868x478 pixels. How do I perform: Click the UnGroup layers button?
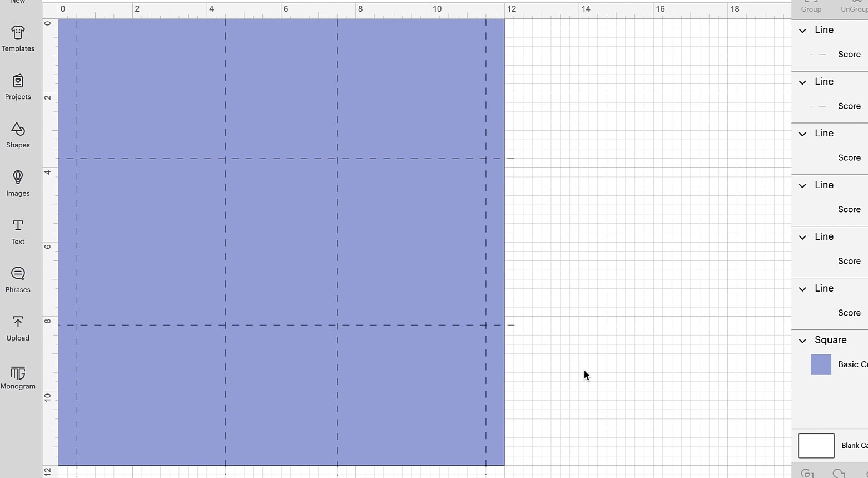tap(855, 7)
